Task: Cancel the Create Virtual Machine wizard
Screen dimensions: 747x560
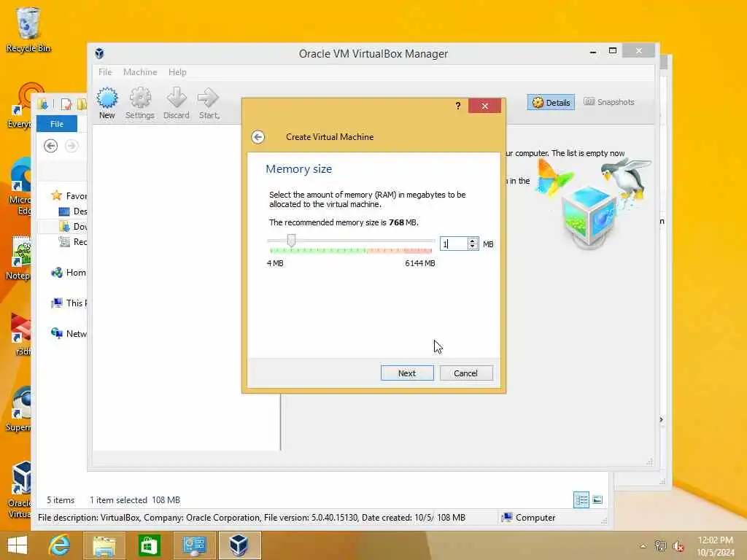Action: tap(466, 373)
